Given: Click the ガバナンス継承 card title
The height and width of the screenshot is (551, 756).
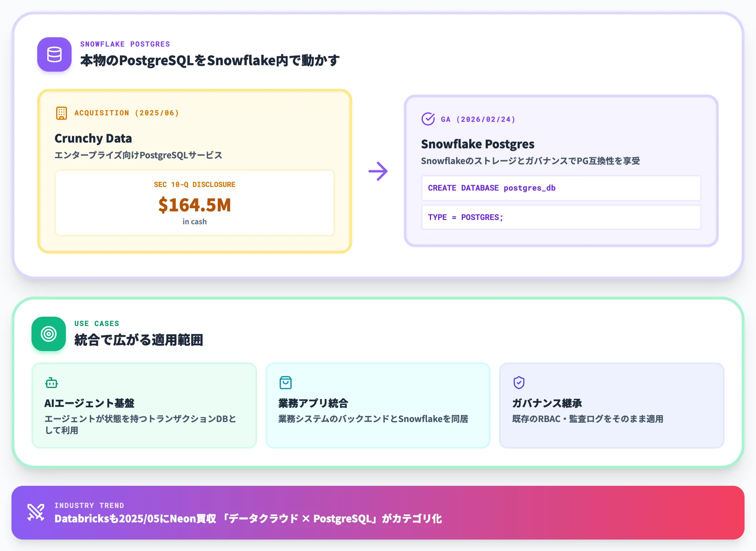Looking at the screenshot, I should click(x=547, y=403).
